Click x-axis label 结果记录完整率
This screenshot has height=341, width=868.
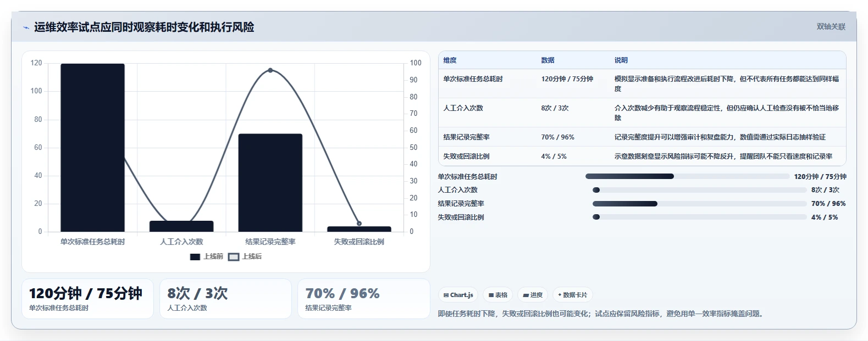pyautogui.click(x=270, y=242)
